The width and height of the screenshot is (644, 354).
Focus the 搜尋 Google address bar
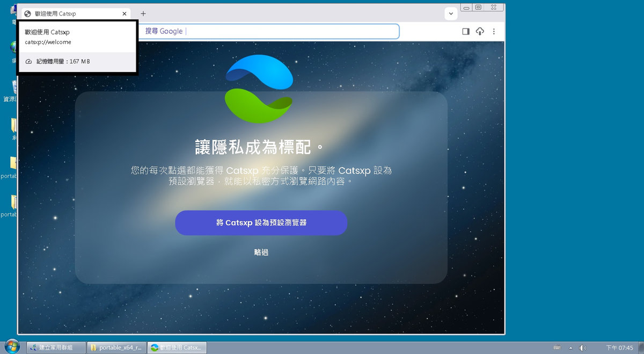269,31
